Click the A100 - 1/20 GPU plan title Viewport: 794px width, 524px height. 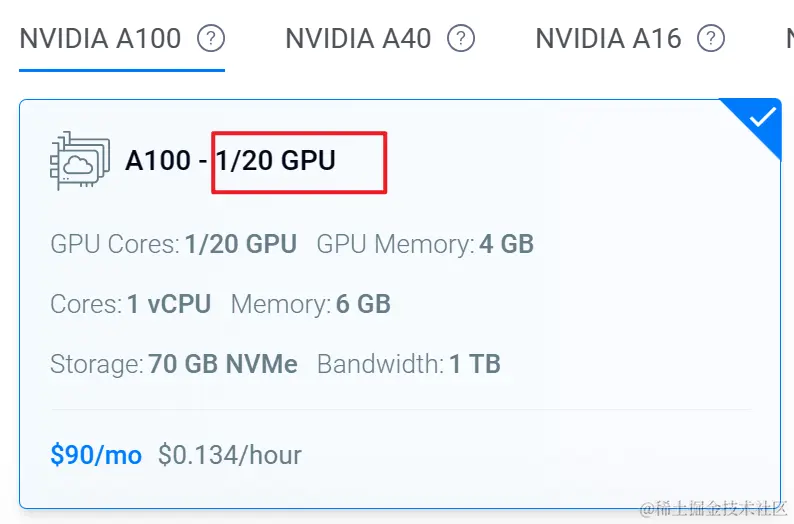(x=230, y=160)
